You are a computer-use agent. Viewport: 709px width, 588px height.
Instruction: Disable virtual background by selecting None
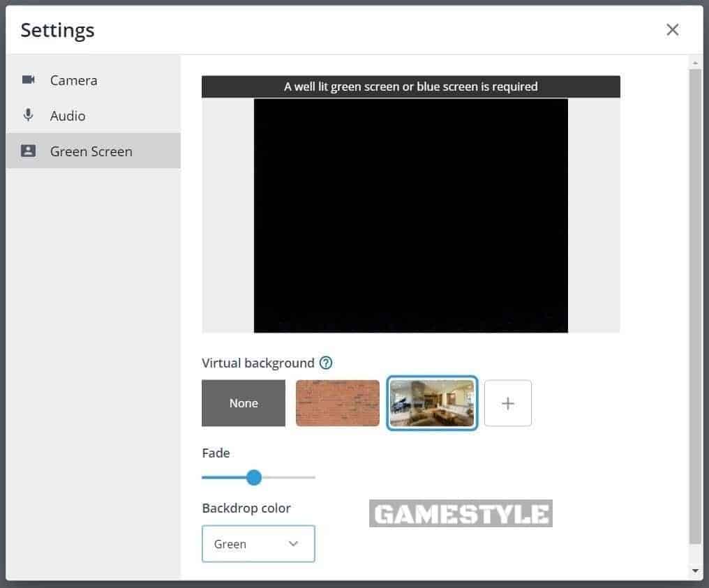tap(243, 402)
